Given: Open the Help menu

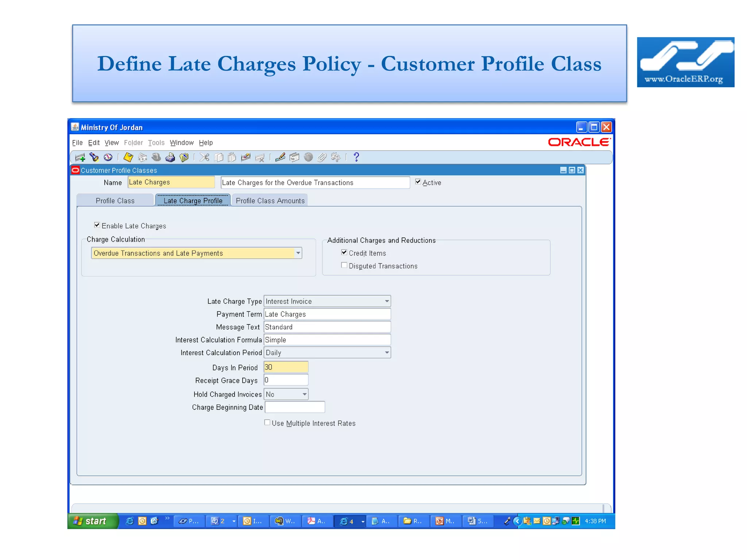Looking at the screenshot, I should 206,143.
